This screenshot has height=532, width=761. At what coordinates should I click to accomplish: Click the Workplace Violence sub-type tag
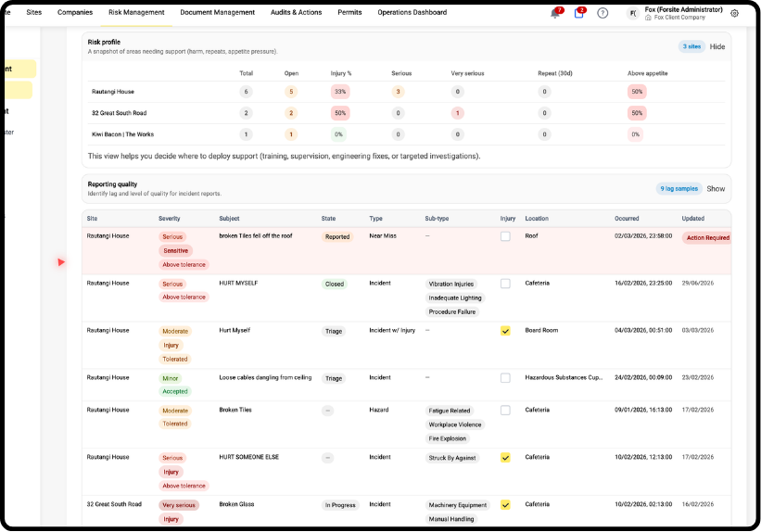[x=455, y=424]
